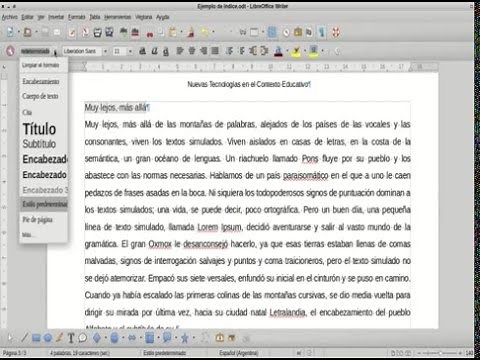Image resolution: width=480 pixels, height=360 pixels.
Task: Expand the Highlighting color palette arrow
Action: tap(305, 51)
